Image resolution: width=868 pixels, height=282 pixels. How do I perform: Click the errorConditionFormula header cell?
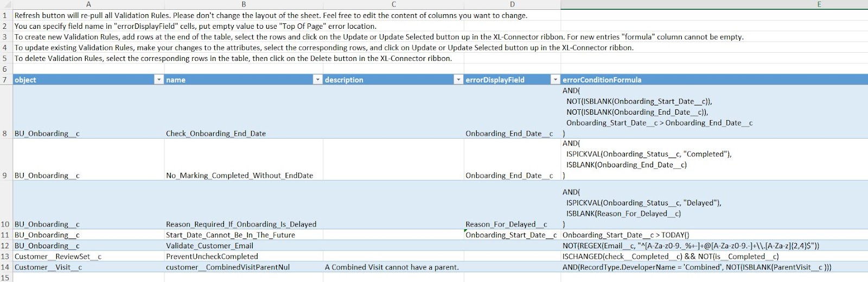(714, 80)
